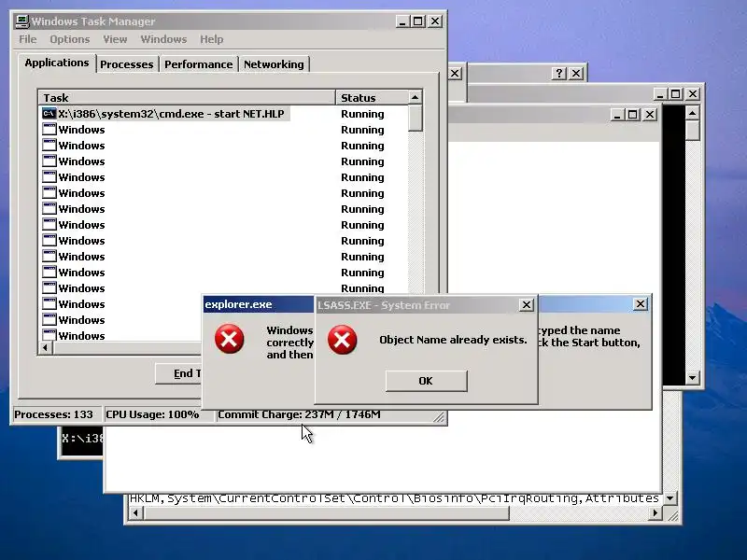747x560 pixels.
Task: Sort the task list by the Status column header
Action: point(371,98)
